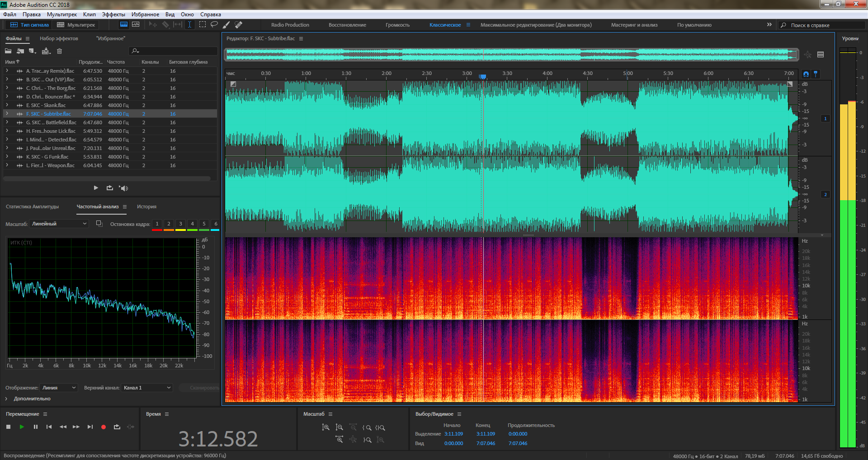
Task: Switch to the История tab
Action: (146, 207)
